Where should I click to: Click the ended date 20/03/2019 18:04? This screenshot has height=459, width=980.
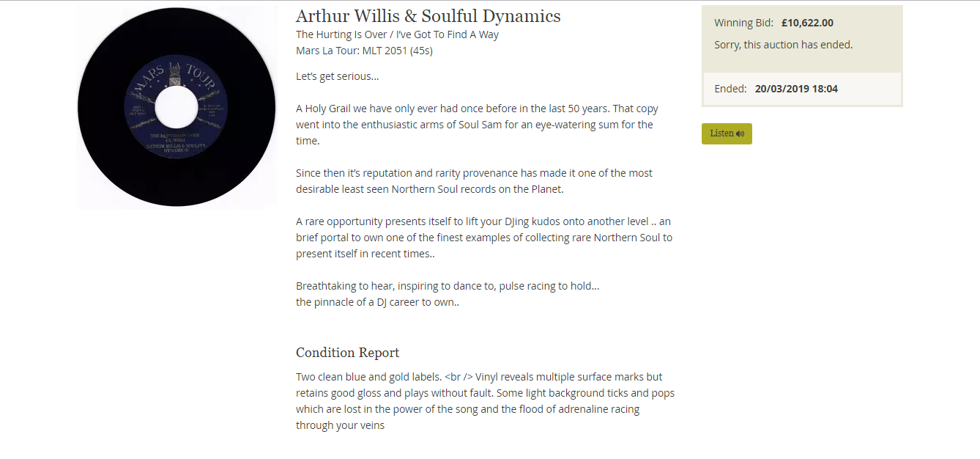coord(796,89)
